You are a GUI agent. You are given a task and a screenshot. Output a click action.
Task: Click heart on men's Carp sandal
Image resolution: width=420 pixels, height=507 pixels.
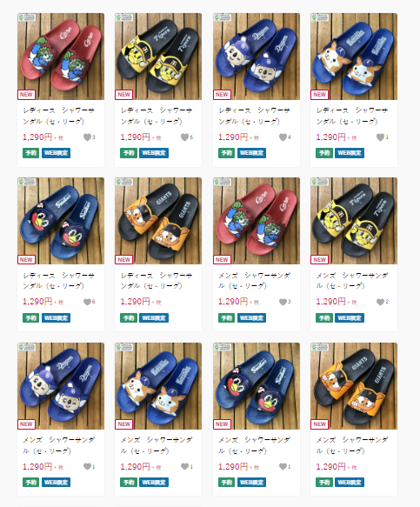(x=283, y=302)
